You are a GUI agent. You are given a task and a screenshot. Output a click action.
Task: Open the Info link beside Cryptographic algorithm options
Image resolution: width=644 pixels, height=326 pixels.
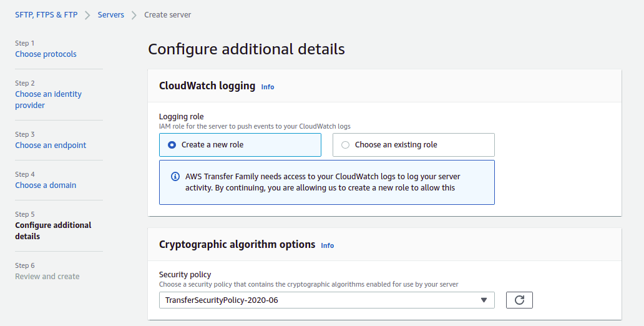[328, 245]
